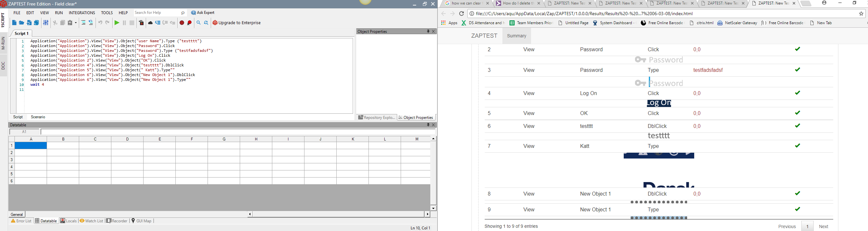This screenshot has height=231, width=868.
Task: Expand the Paste dropdown arrow
Action: tap(76, 23)
